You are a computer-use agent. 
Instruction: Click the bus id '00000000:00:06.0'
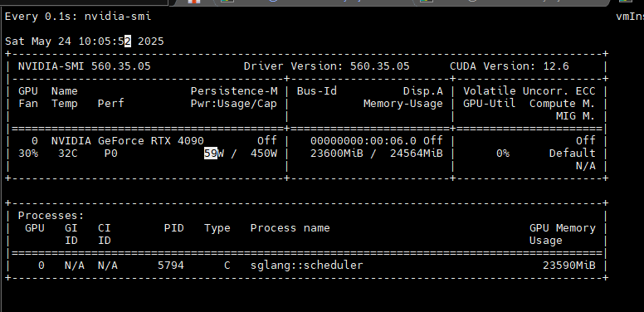pyautogui.click(x=363, y=141)
